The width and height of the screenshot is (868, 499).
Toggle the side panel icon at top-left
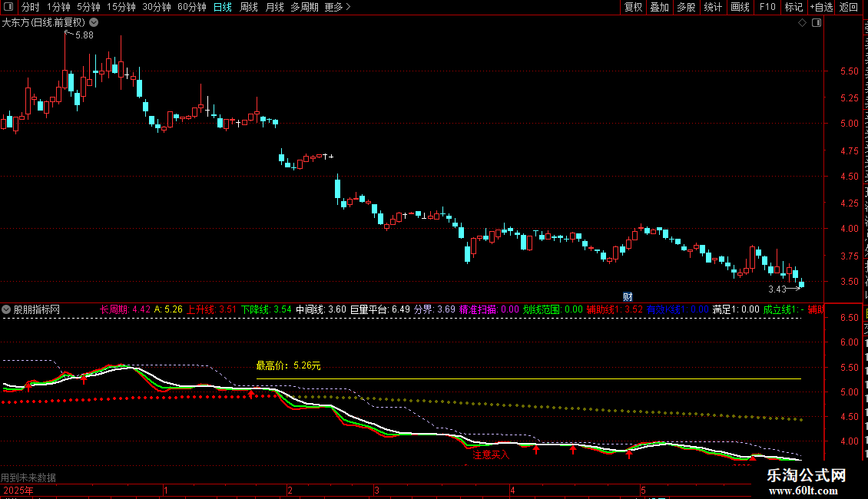tap(8, 7)
